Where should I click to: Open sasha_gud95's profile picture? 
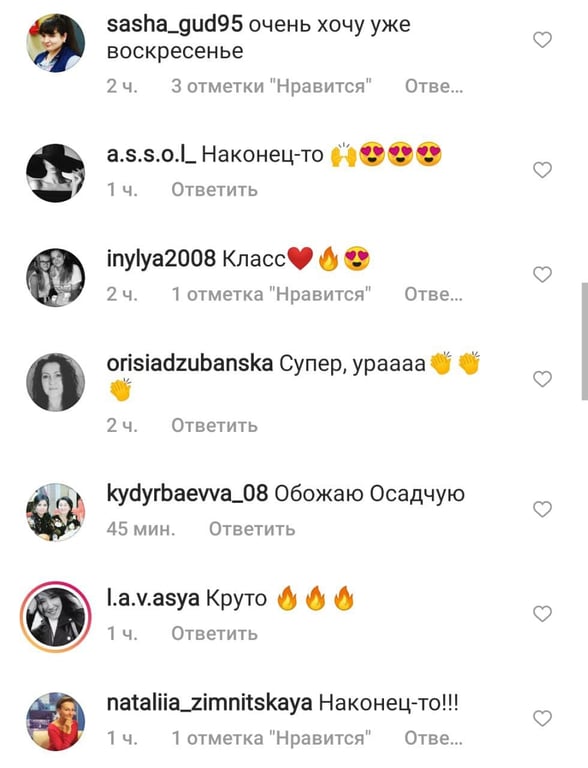point(55,43)
